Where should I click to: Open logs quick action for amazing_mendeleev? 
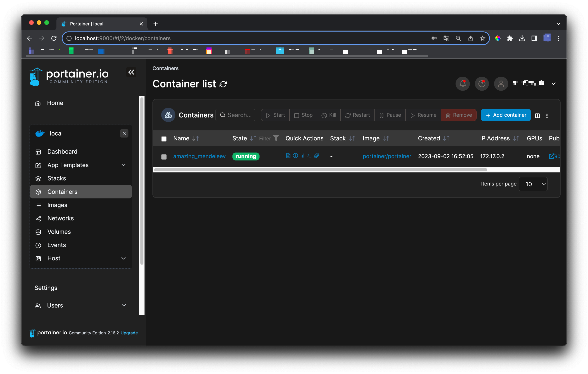tap(288, 156)
